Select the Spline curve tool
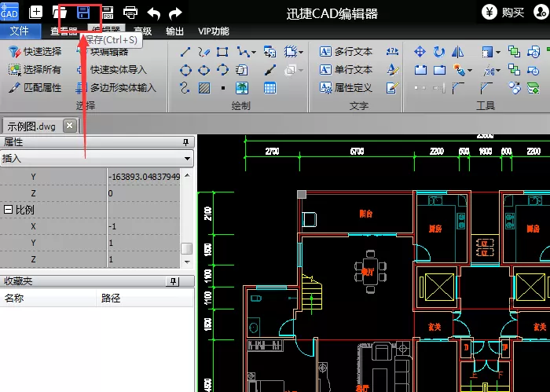The width and height of the screenshot is (550, 392). pos(185,88)
